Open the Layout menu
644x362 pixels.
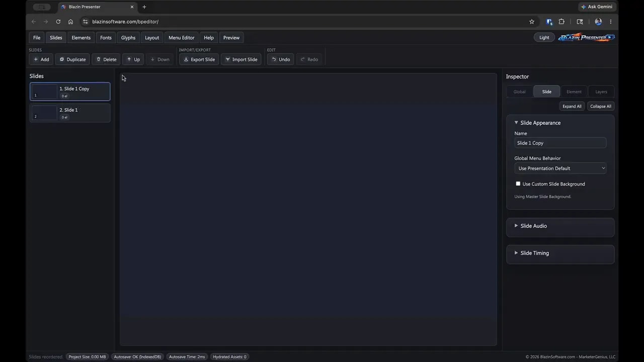click(152, 38)
